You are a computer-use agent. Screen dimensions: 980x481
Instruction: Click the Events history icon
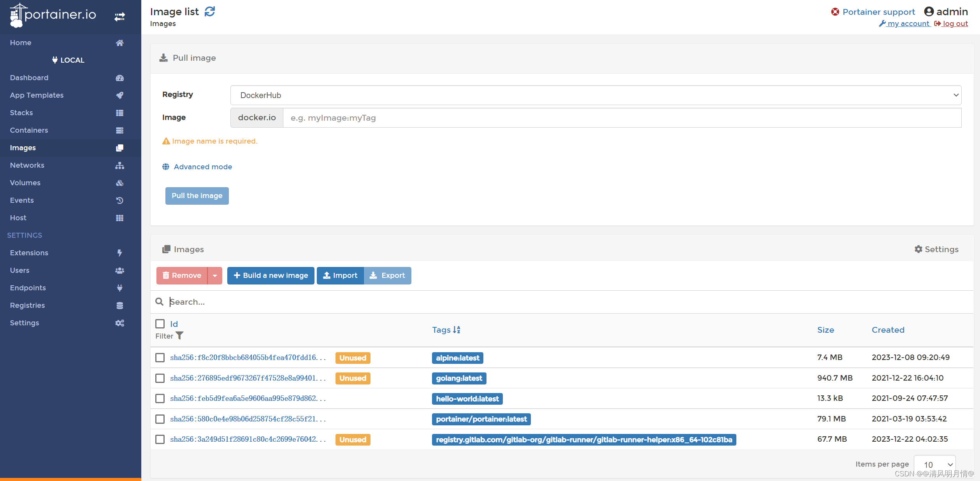[x=119, y=200]
